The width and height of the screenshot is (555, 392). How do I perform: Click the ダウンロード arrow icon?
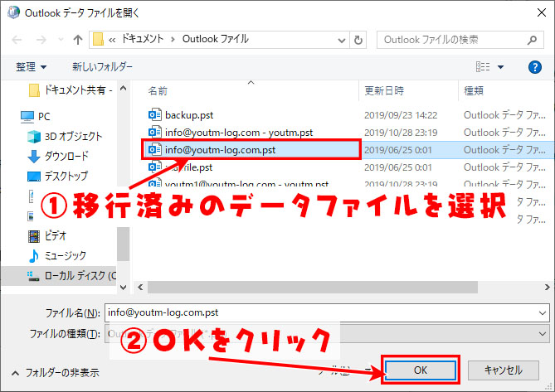(x=34, y=157)
